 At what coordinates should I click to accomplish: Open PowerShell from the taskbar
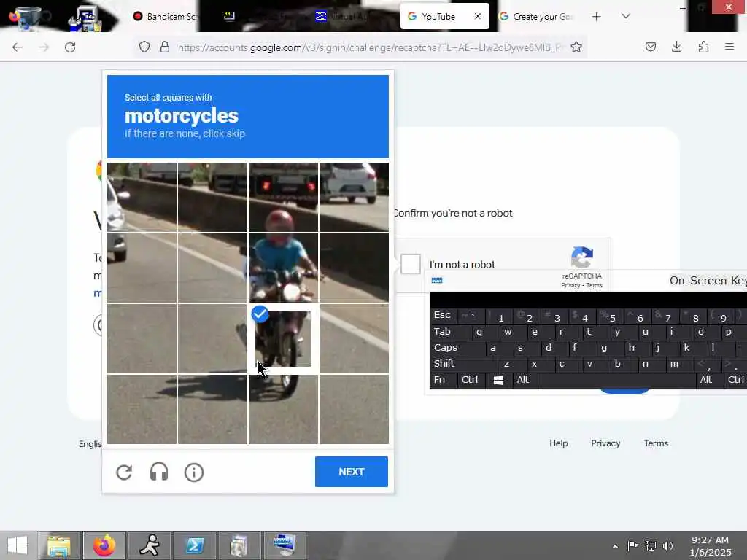pyautogui.click(x=195, y=545)
